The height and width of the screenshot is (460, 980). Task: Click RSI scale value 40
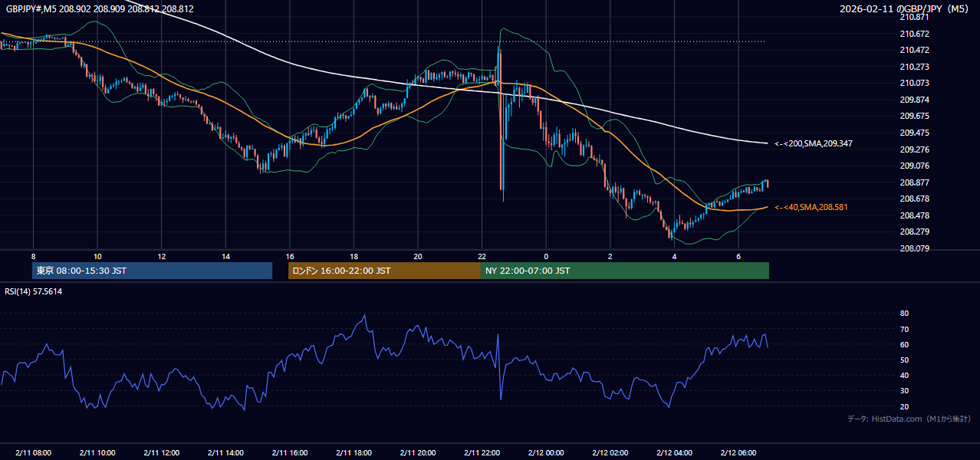pyautogui.click(x=904, y=376)
